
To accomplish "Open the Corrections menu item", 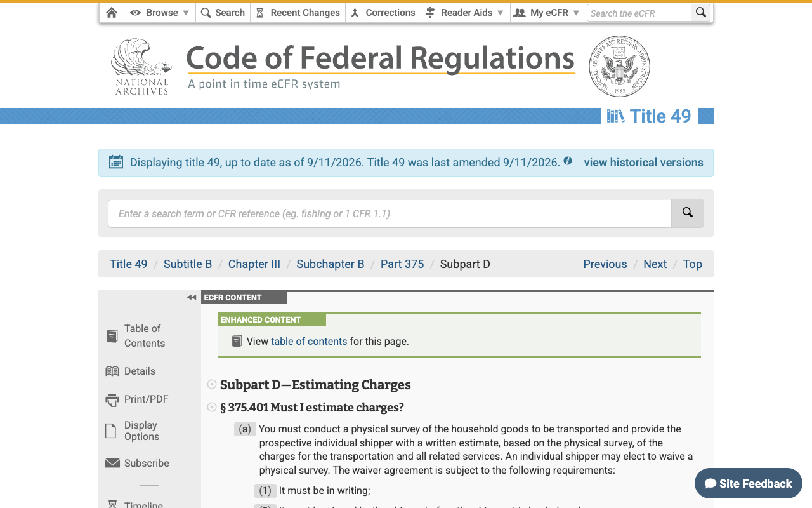I will pos(383,13).
